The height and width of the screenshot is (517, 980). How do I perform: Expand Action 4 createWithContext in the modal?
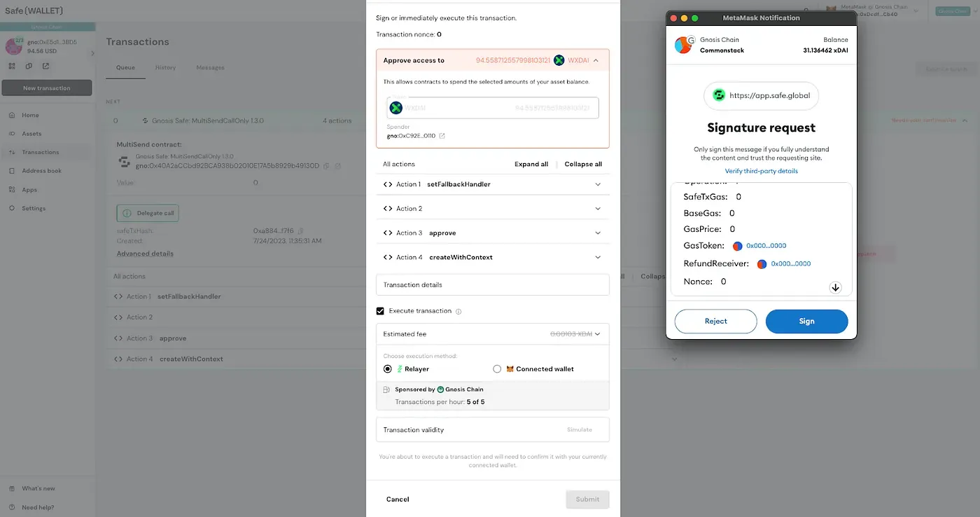493,257
